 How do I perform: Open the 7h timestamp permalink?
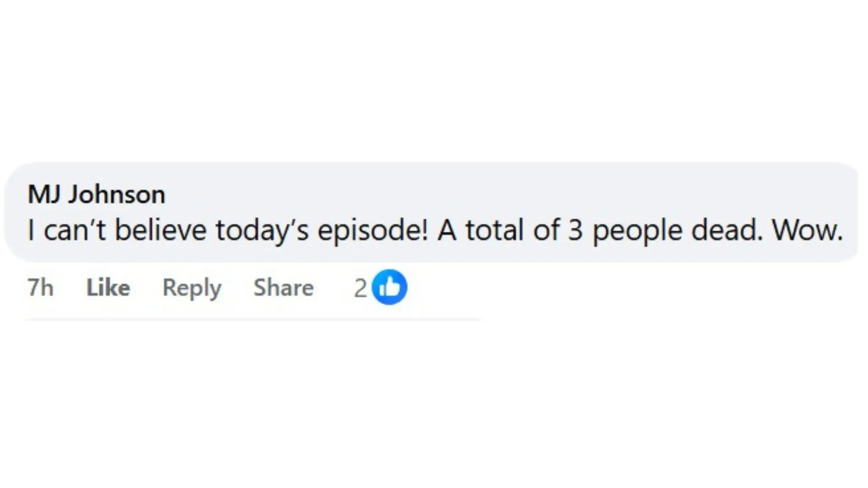40,287
